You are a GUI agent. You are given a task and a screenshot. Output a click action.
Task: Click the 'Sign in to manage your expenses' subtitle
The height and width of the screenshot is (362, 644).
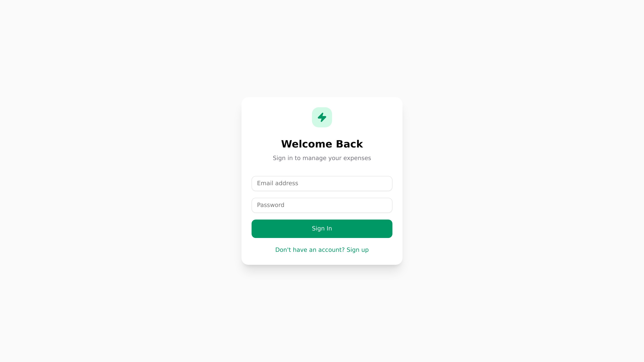(322, 158)
